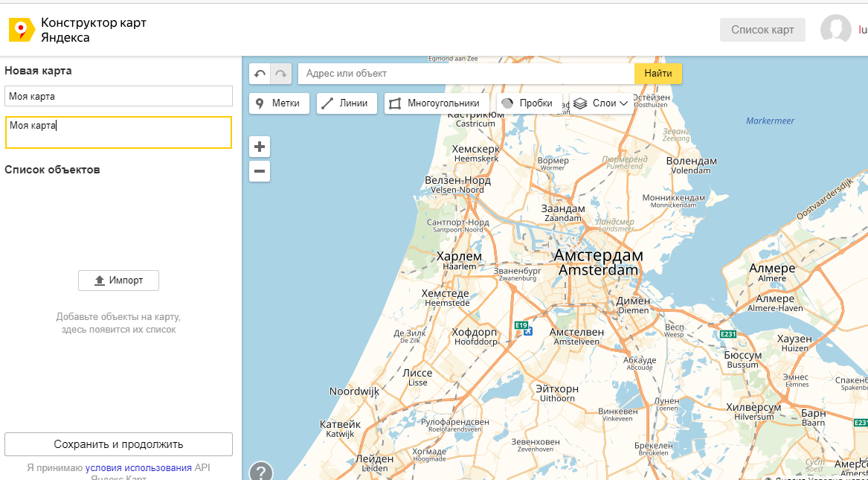Click the map name field Моя карта
The width and height of the screenshot is (868, 480).
click(118, 96)
